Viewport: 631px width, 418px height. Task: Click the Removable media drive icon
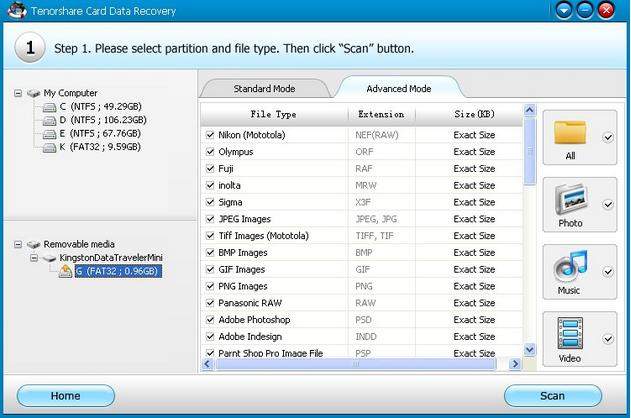tap(34, 244)
